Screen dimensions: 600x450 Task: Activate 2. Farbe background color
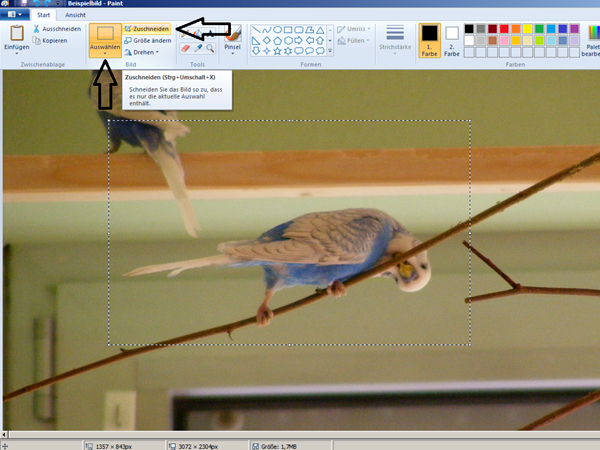click(x=452, y=41)
